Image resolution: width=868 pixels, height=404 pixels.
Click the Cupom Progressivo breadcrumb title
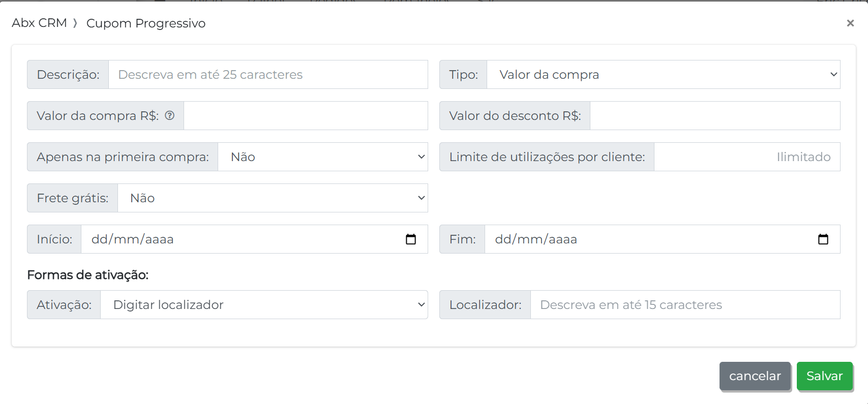[146, 23]
